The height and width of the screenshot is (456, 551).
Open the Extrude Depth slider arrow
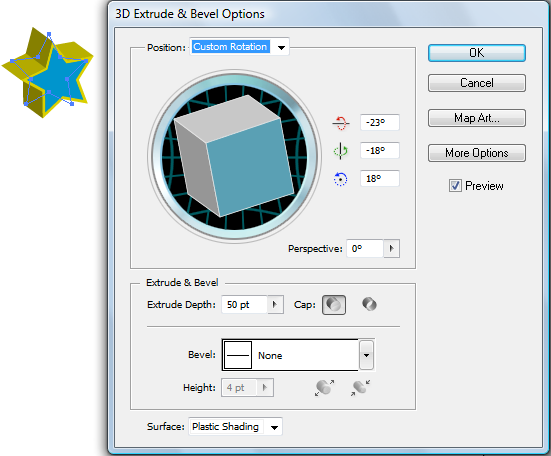click(275, 304)
